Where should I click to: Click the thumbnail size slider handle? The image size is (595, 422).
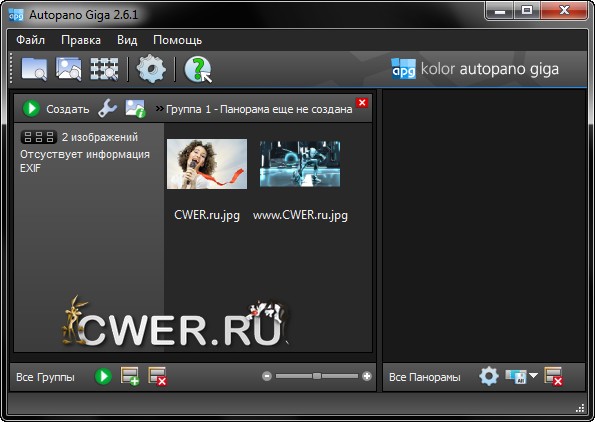coord(317,376)
